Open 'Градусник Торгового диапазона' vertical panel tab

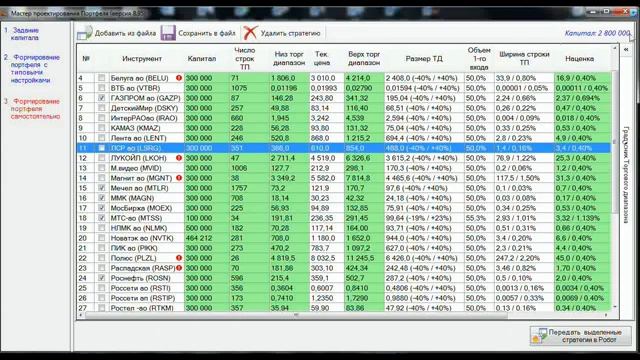626,175
